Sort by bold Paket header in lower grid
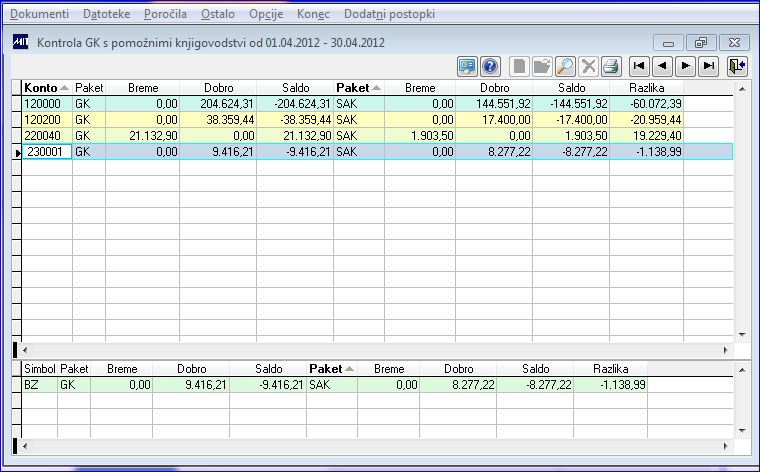The width and height of the screenshot is (760, 472). click(x=332, y=369)
